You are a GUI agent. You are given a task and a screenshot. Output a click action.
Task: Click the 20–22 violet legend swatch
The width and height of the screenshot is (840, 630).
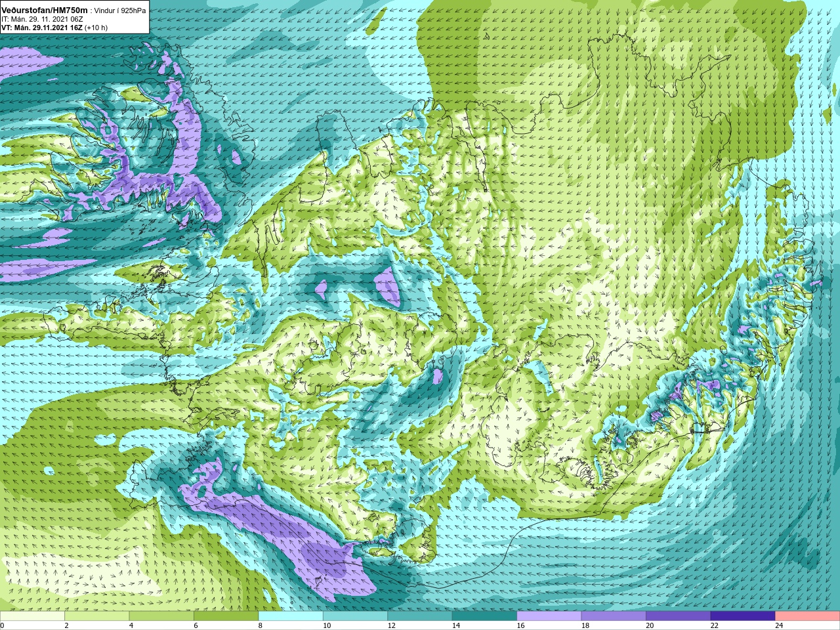pos(679,616)
